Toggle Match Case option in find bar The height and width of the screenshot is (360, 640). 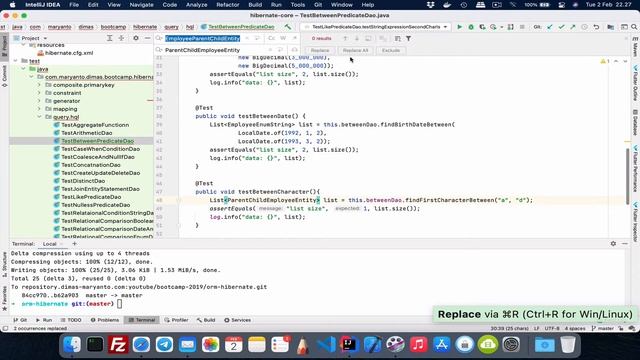click(x=271, y=38)
